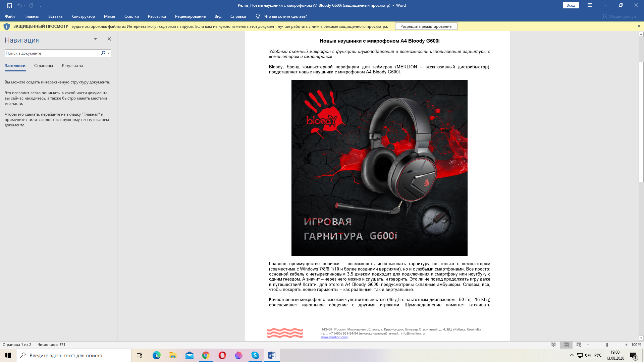Click the Undo arrow icon
The width and height of the screenshot is (644, 362).
point(19,5)
